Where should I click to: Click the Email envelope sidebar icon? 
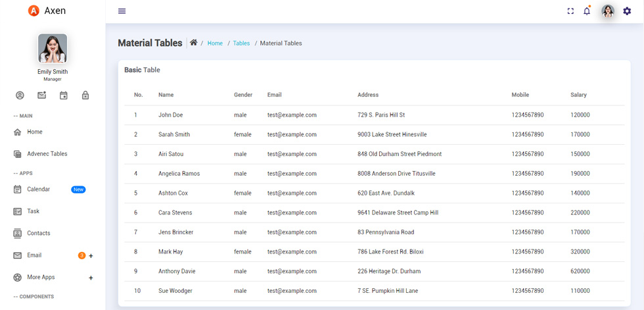(x=17, y=255)
